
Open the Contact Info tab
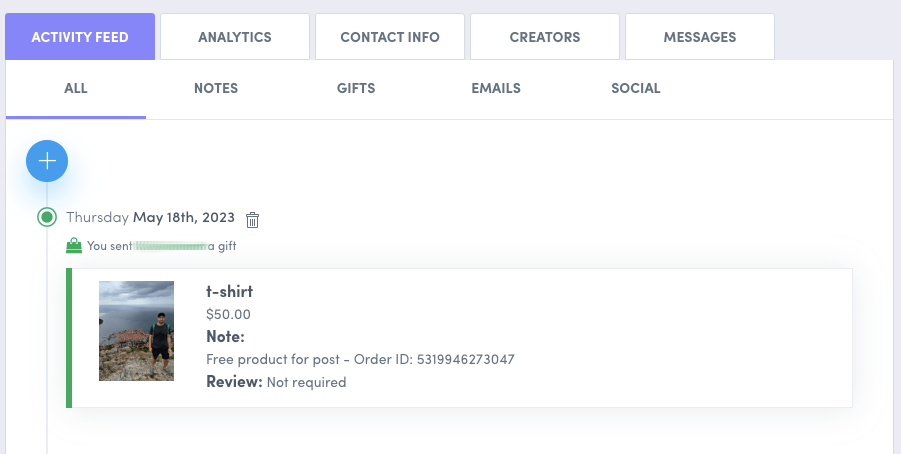click(390, 37)
